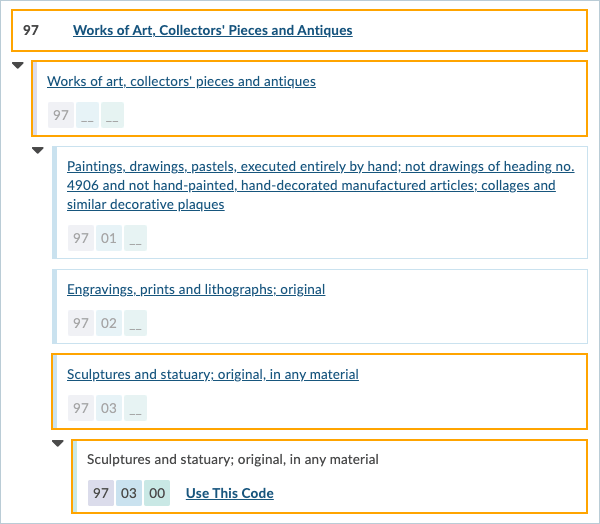600x524 pixels.
Task: Click the blue 03 code swatch
Action: pyautogui.click(x=129, y=493)
